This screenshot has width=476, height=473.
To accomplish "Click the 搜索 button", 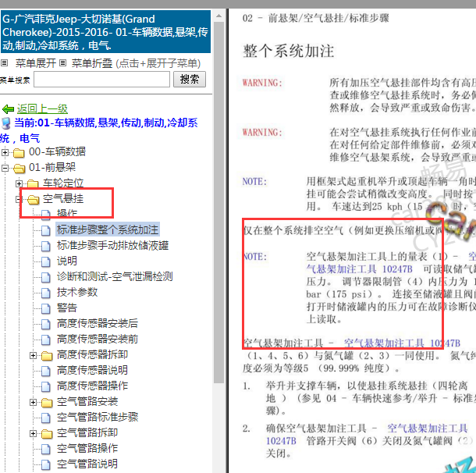I will click(190, 80).
